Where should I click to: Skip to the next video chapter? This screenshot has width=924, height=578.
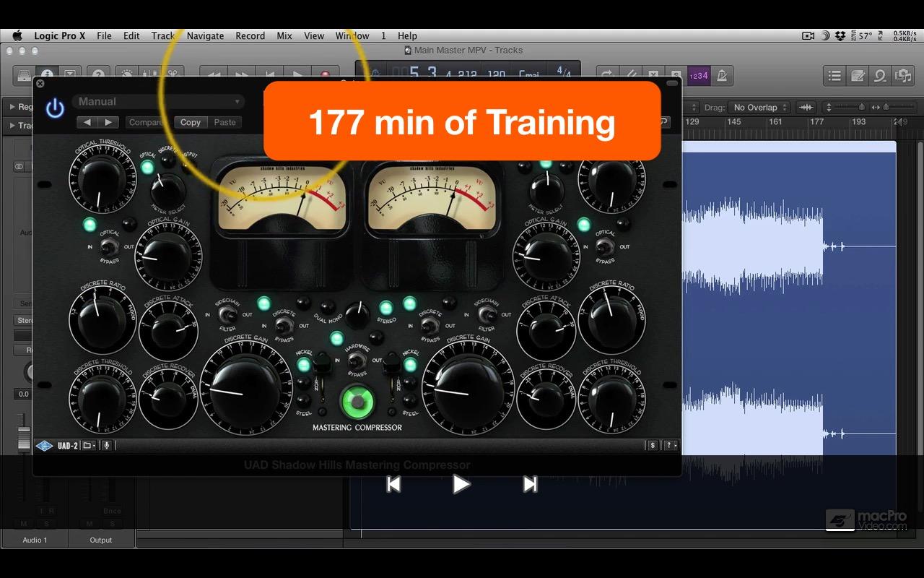point(530,484)
